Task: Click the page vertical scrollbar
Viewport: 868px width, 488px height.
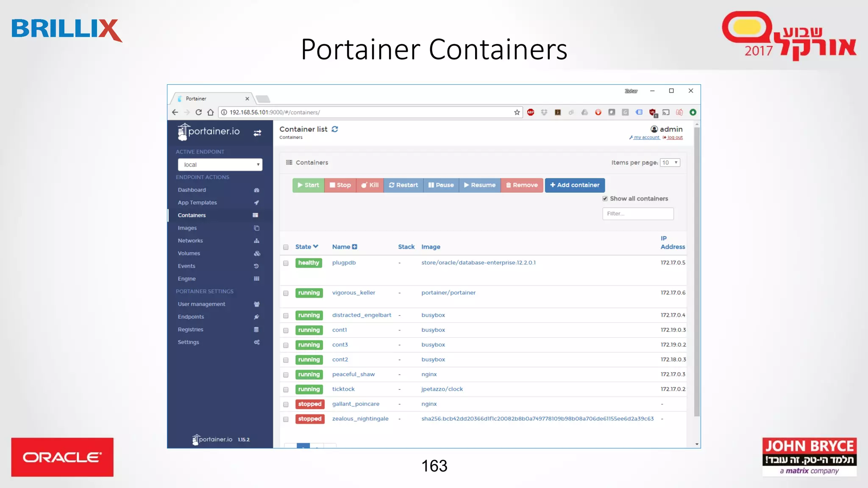Action: tap(697, 271)
